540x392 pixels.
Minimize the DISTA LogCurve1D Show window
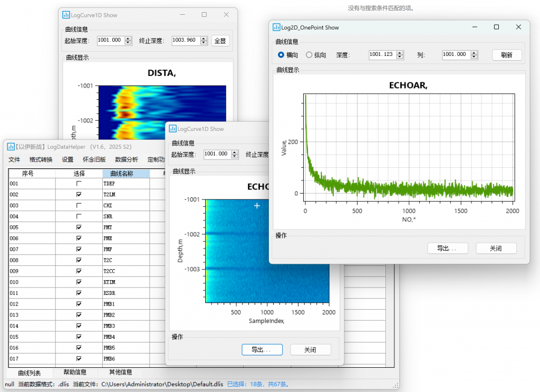(182, 15)
